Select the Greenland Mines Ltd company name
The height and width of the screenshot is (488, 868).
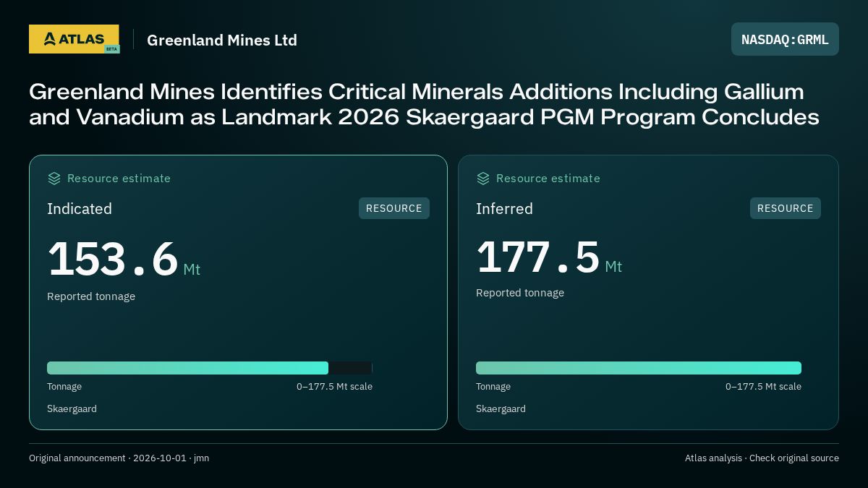tap(222, 40)
